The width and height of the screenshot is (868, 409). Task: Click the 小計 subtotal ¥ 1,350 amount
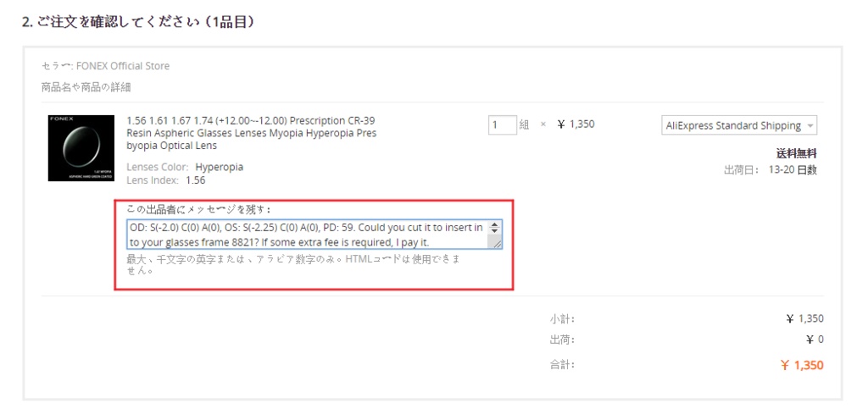804,318
